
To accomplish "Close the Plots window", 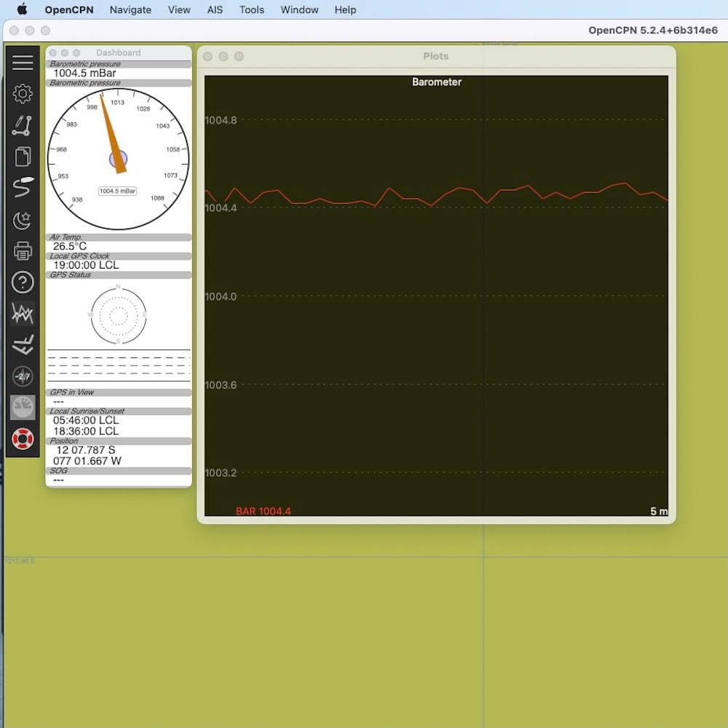I will pos(207,56).
